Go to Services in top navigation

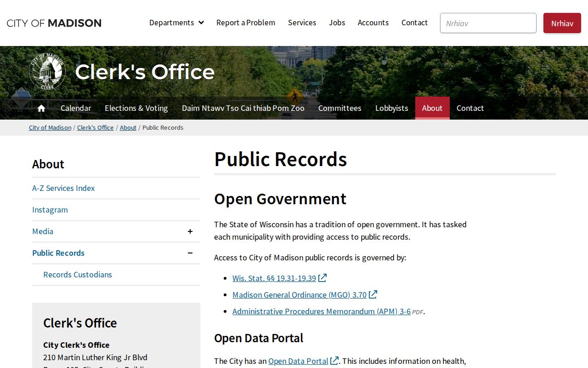[x=302, y=23]
